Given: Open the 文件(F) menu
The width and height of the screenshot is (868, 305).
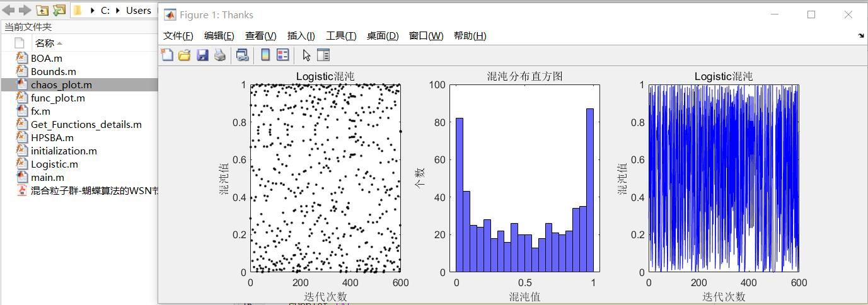Looking at the screenshot, I should (x=178, y=36).
